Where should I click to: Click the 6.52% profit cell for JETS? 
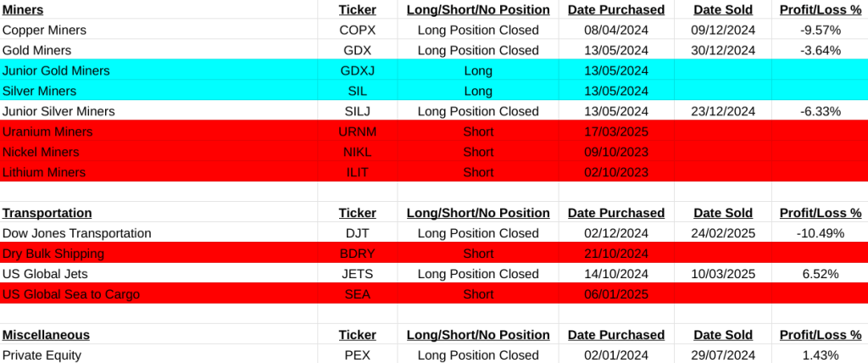coord(820,274)
